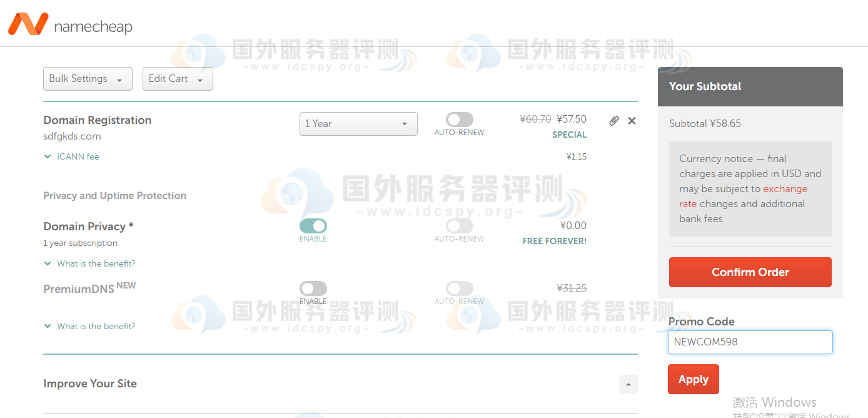Remove sdfgkds.com domain with X icon
Image resolution: width=868 pixels, height=418 pixels.
click(632, 121)
